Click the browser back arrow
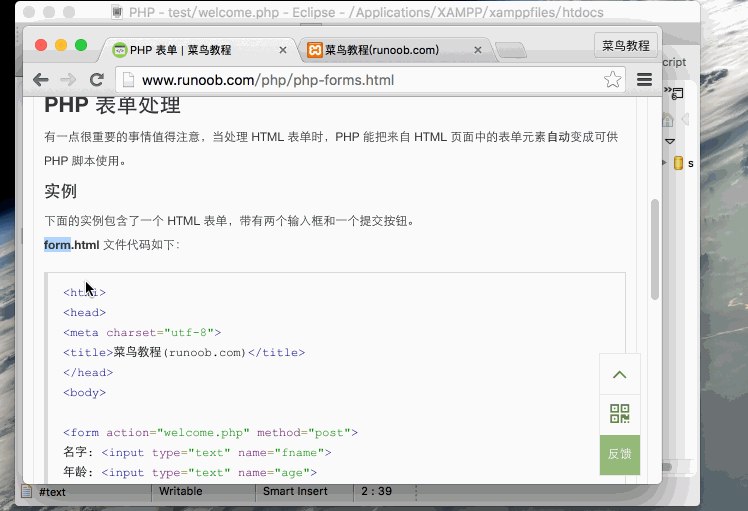This screenshot has width=748, height=511. point(41,80)
